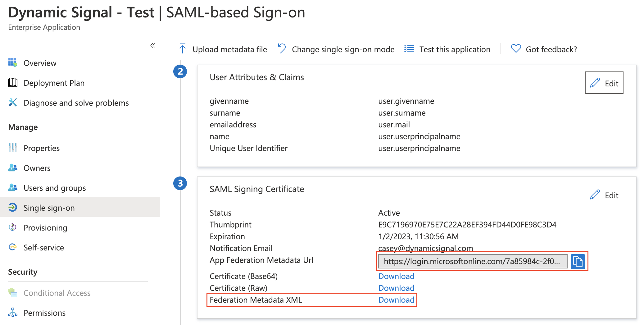Click the Change sign-on mode undo icon
The image size is (644, 325).
click(282, 48)
